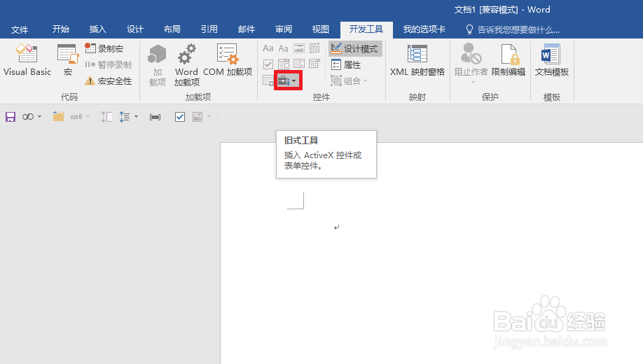Expand the infinity symbol dropdown arrow

pyautogui.click(x=39, y=117)
